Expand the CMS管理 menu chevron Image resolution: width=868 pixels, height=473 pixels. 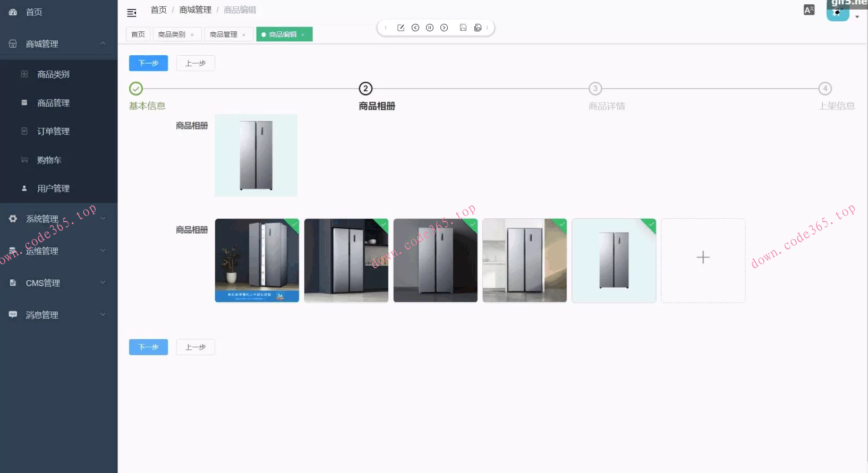point(103,283)
